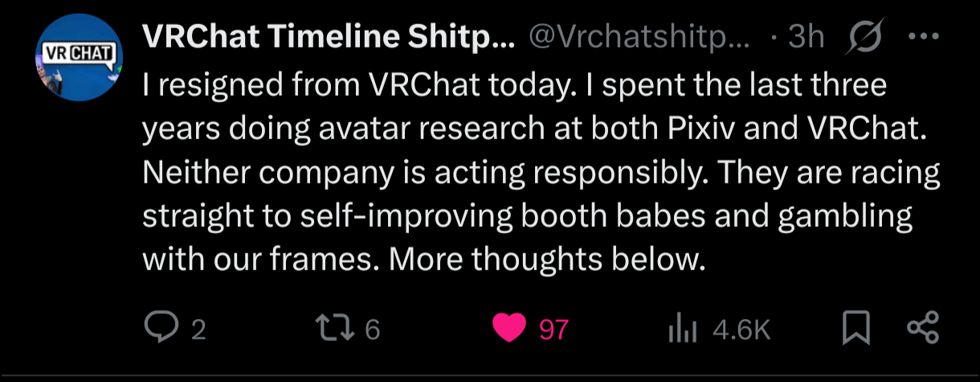Open the VRChat profile avatar picture
Screen dimensions: 980x382
tap(78, 59)
